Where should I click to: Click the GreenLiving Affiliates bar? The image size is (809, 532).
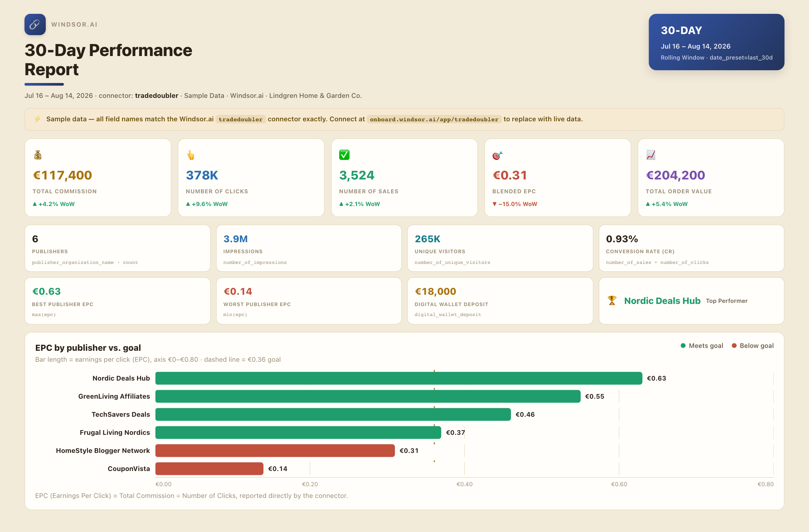click(368, 396)
